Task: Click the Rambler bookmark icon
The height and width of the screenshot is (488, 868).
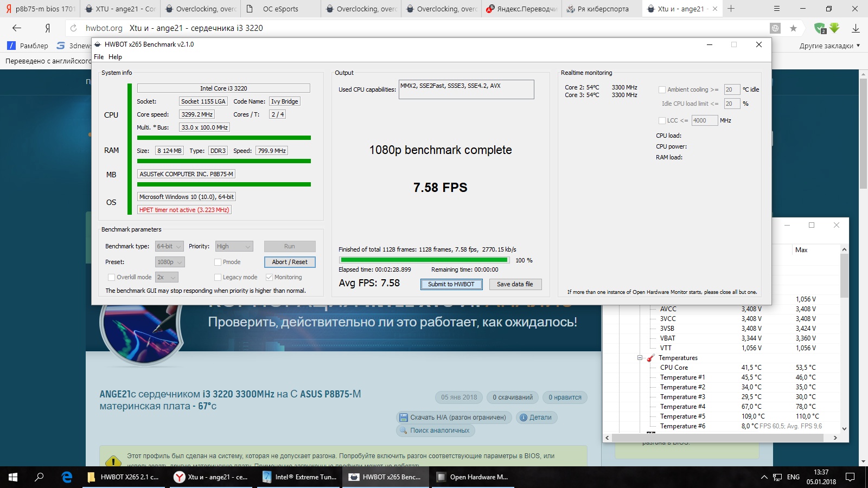Action: [11, 46]
